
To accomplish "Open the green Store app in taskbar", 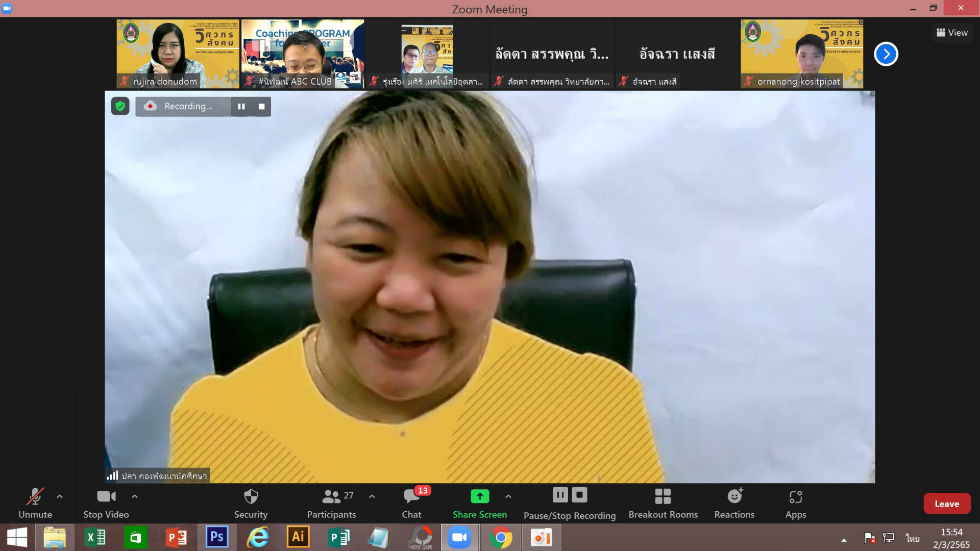I will [x=135, y=538].
